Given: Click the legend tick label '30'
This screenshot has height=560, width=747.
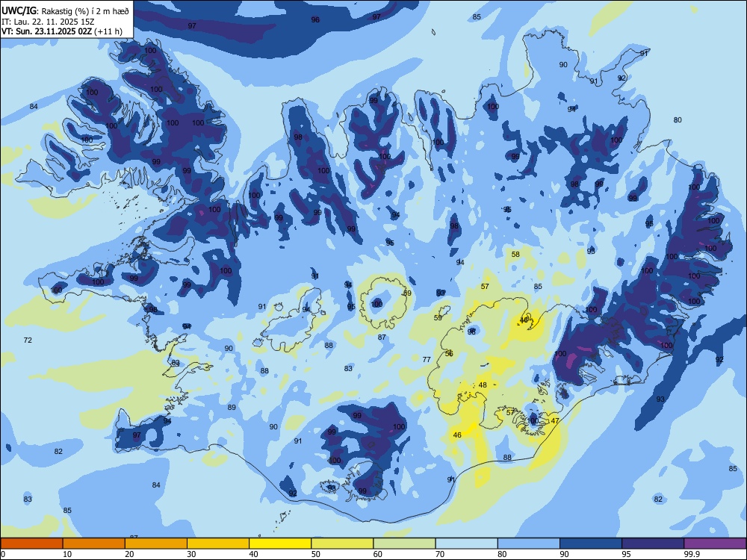Looking at the screenshot, I should click(x=191, y=554).
